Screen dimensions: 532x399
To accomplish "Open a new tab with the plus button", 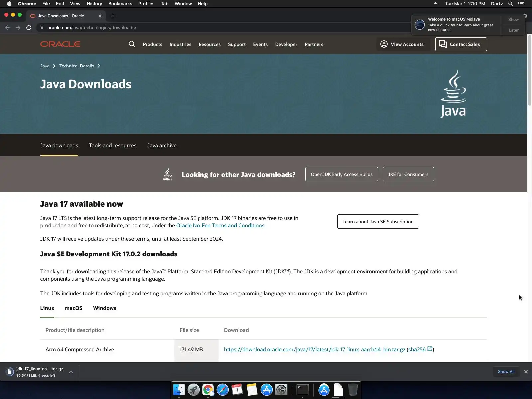I will pos(113,16).
